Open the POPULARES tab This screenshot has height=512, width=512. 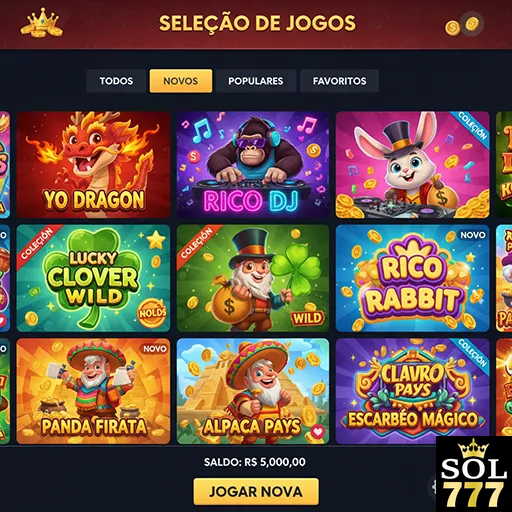256,81
